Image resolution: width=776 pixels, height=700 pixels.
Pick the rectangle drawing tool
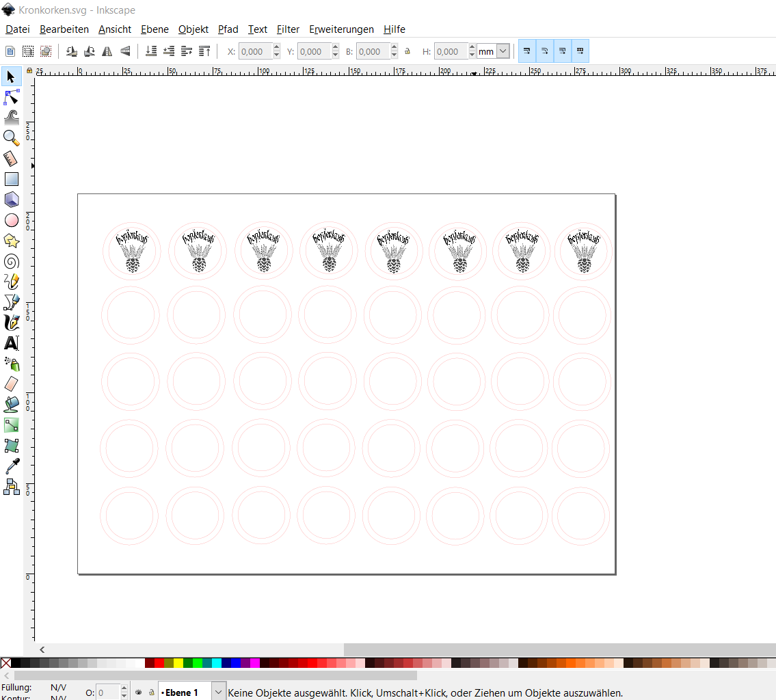tap(11, 179)
